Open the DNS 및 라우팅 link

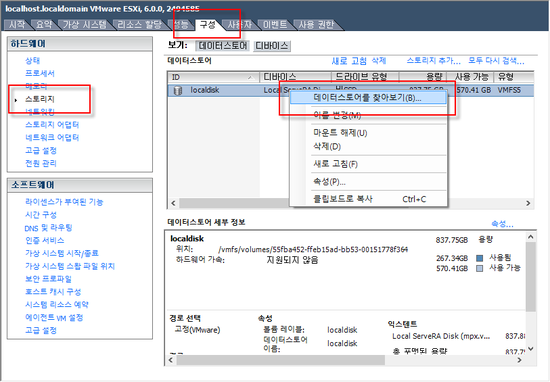point(48,228)
